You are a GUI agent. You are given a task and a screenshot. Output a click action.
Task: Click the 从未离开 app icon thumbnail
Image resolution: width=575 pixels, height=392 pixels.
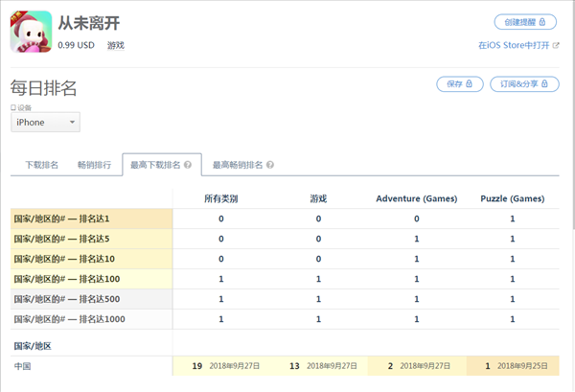point(31,31)
